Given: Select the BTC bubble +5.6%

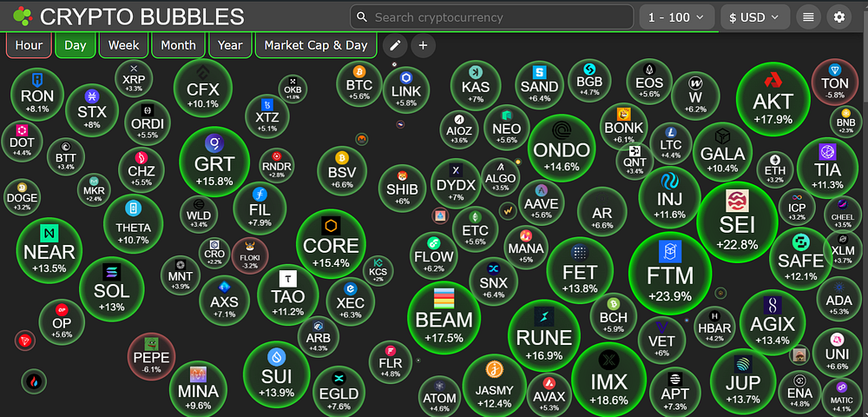Looking at the screenshot, I should pyautogui.click(x=358, y=84).
